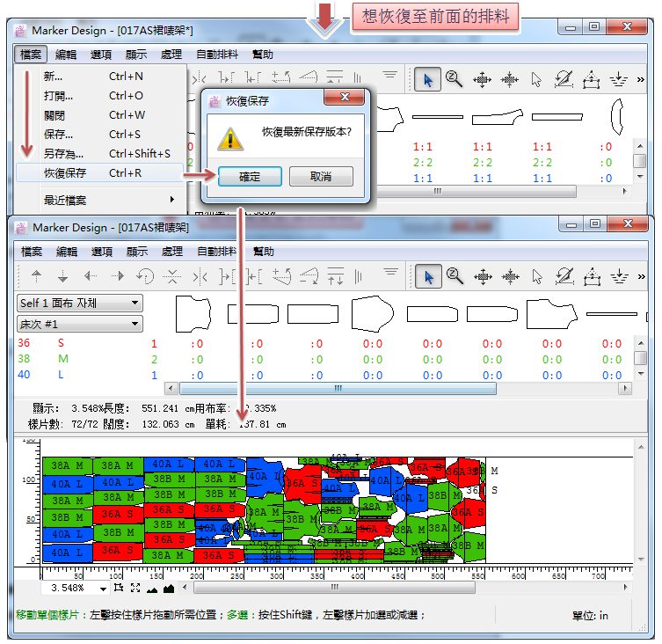662x644 pixels.
Task: Click the warning icon in restore dialog
Action: (229, 136)
